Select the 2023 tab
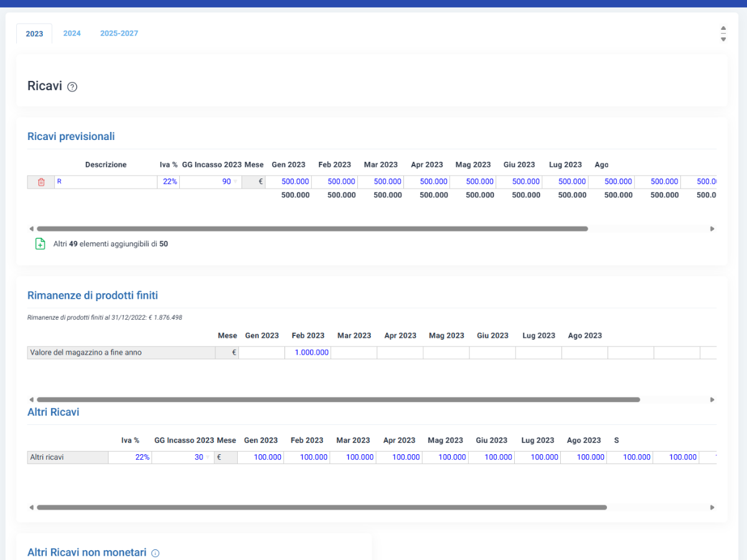This screenshot has width=747, height=560. click(x=34, y=34)
